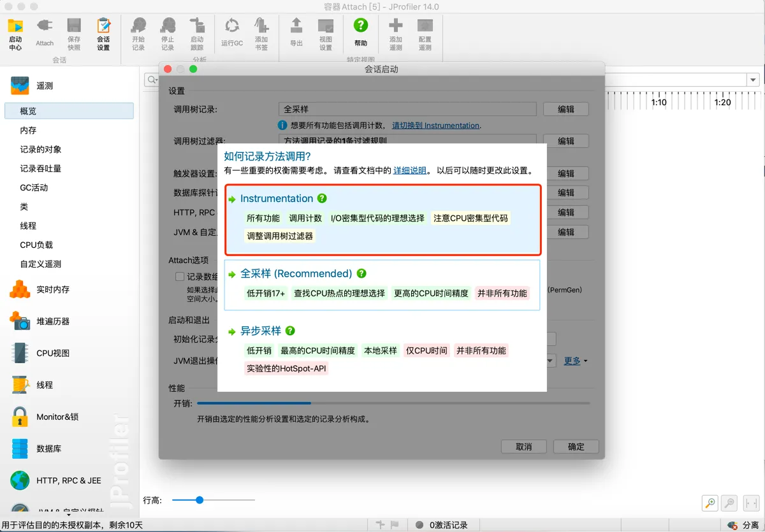Viewport: 765px width, 532px height.
Task: Open the search options magnifier dropdown
Action: pos(152,80)
